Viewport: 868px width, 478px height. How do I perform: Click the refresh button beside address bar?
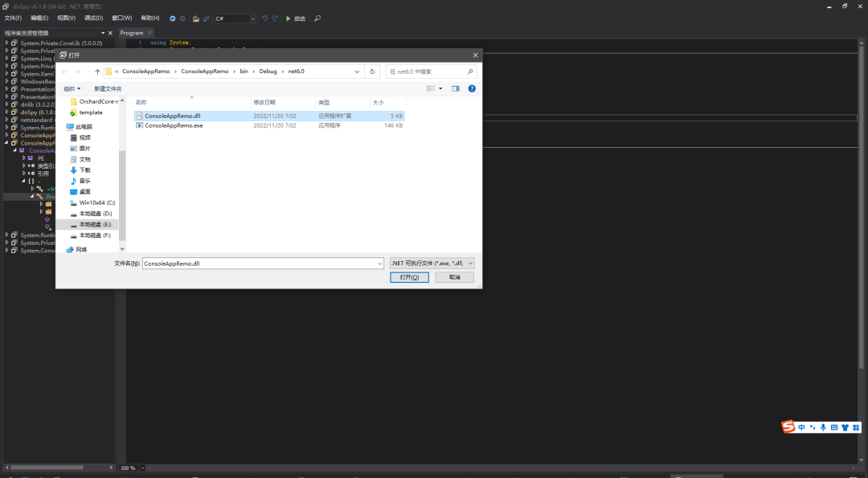[373, 71]
